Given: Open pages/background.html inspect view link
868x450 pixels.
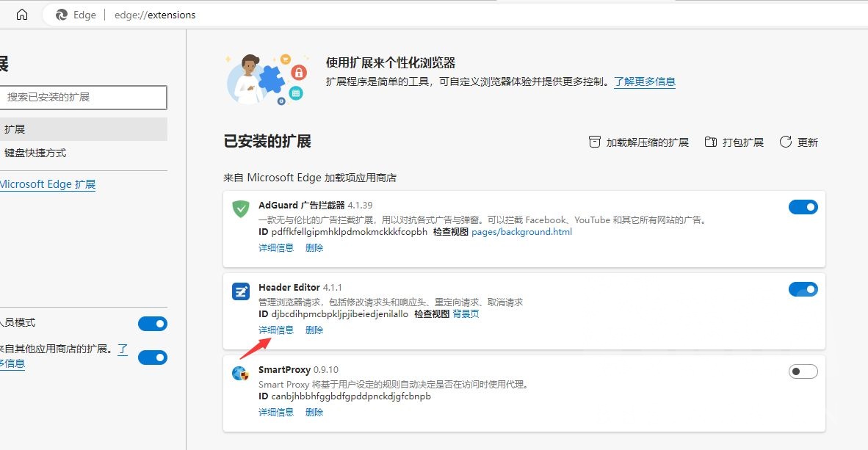Looking at the screenshot, I should [521, 232].
